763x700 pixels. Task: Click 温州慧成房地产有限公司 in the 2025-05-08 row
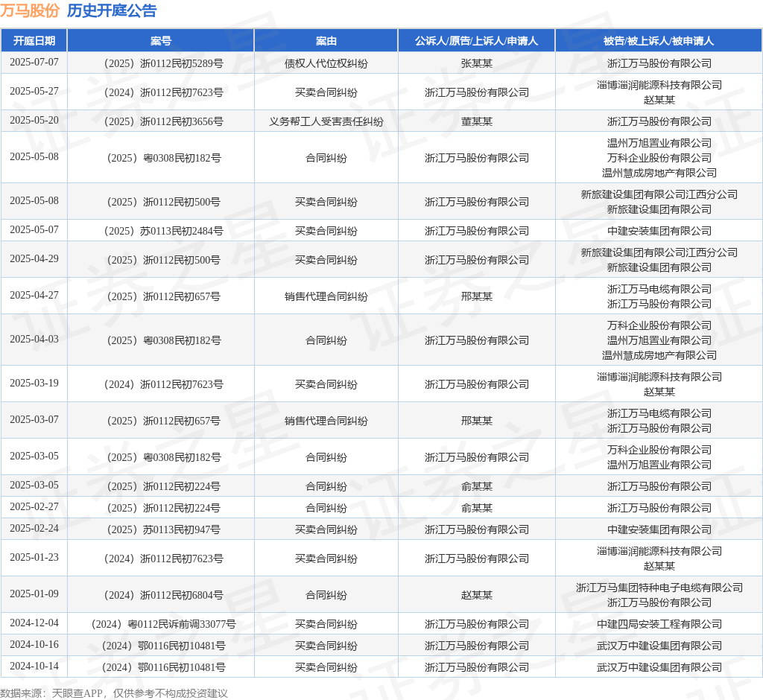(x=659, y=173)
